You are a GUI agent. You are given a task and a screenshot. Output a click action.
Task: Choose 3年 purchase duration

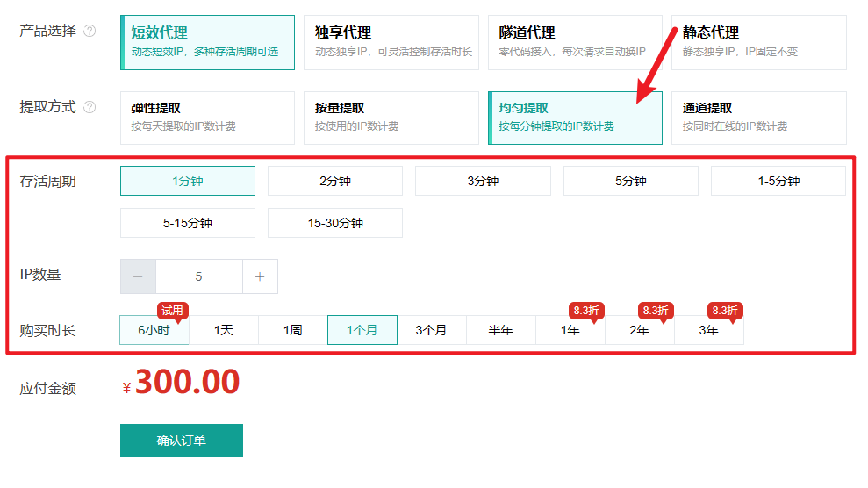pos(708,330)
